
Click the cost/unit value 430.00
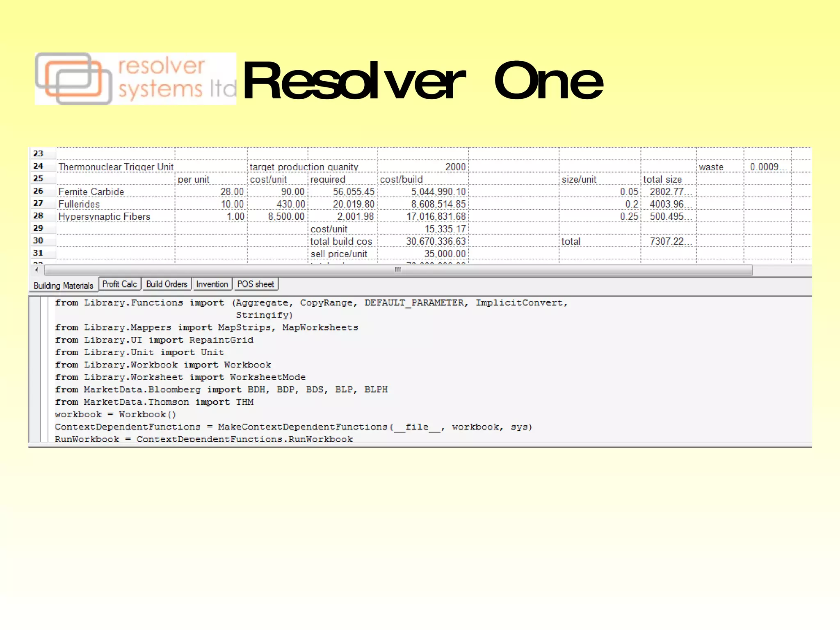click(x=278, y=204)
